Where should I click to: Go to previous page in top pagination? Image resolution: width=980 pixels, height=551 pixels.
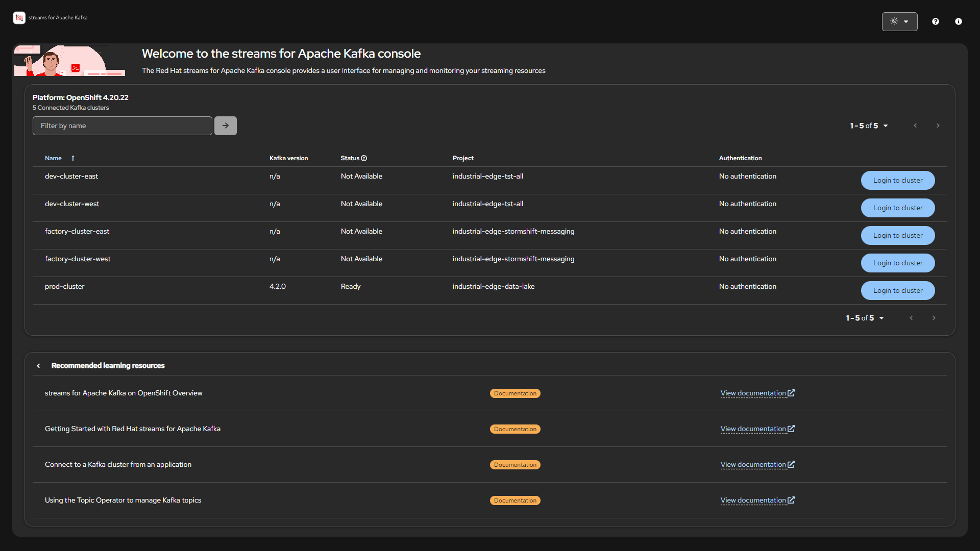(915, 126)
